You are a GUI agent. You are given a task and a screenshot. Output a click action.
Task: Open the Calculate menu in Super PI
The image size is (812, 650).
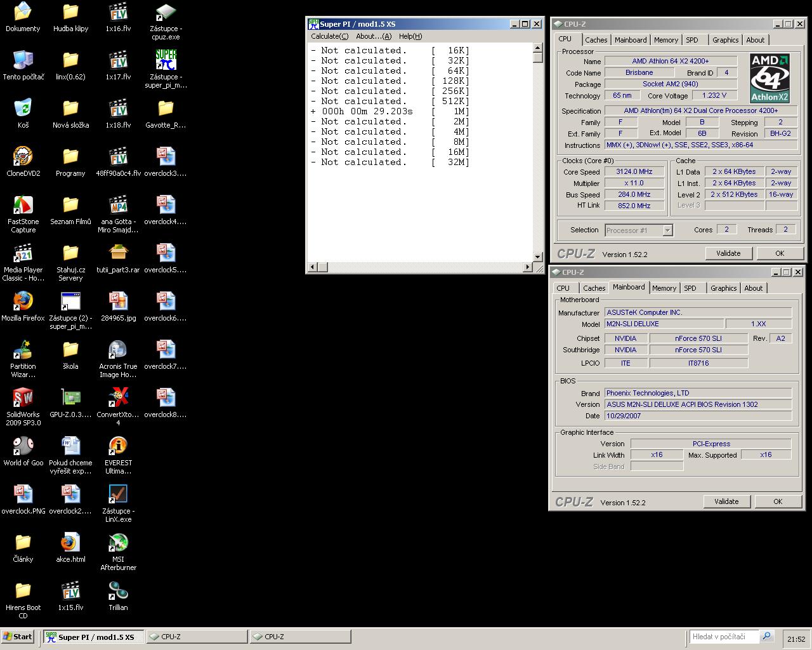pos(329,36)
